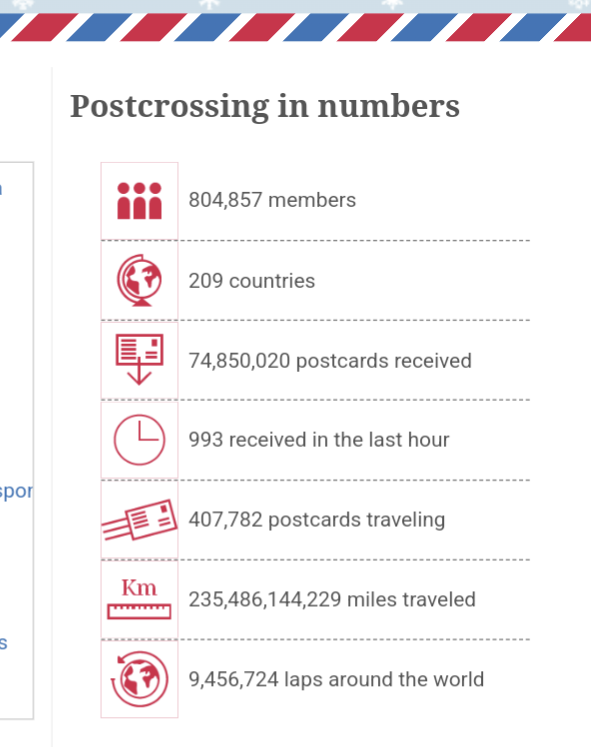Click the countries globe icon

click(x=139, y=281)
